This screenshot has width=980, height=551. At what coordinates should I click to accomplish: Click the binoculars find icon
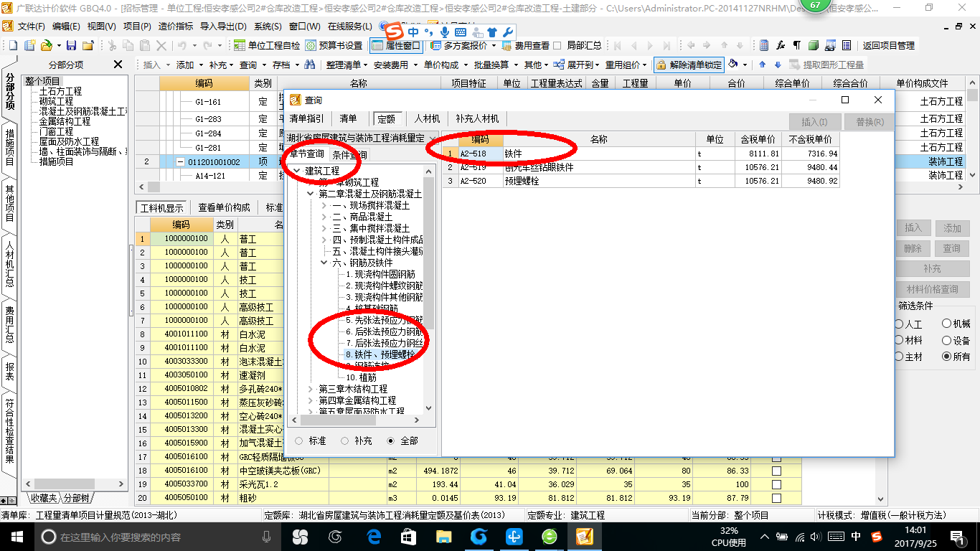310,65
